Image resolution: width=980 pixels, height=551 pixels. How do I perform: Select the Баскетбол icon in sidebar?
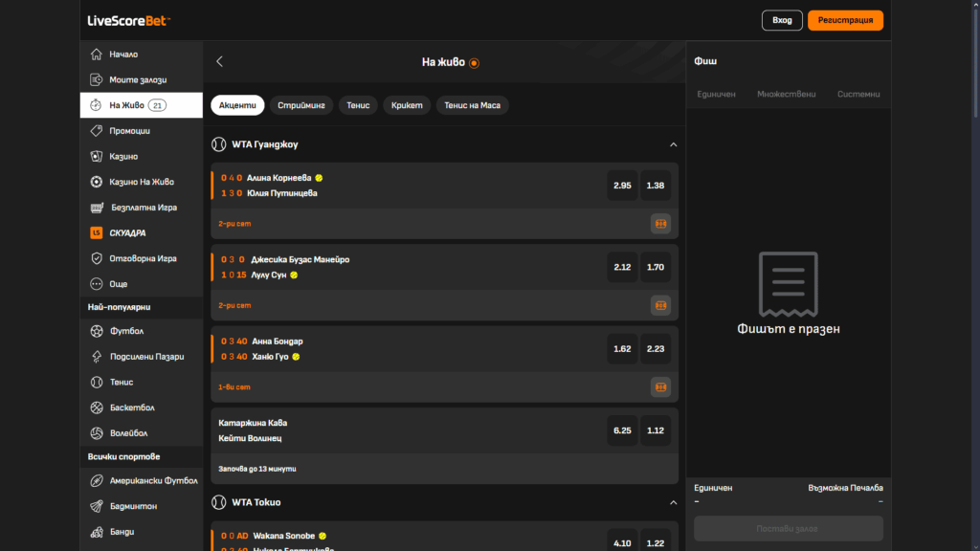97,408
